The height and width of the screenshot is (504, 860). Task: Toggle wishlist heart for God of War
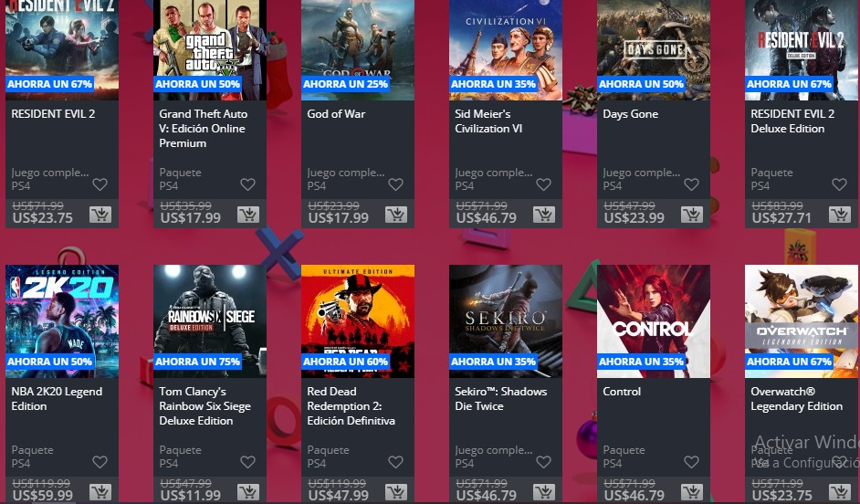395,184
